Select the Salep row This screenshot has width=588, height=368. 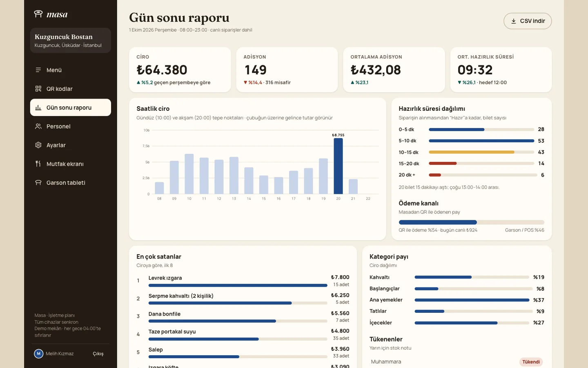tap(243, 352)
